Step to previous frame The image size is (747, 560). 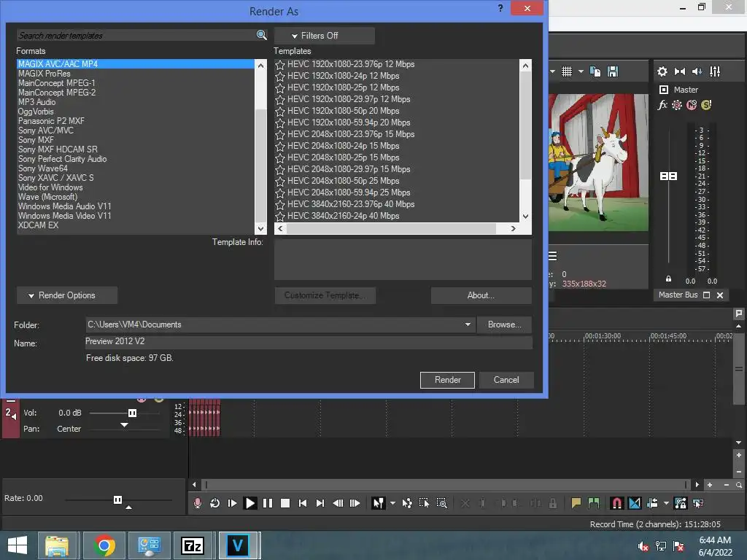(x=338, y=503)
